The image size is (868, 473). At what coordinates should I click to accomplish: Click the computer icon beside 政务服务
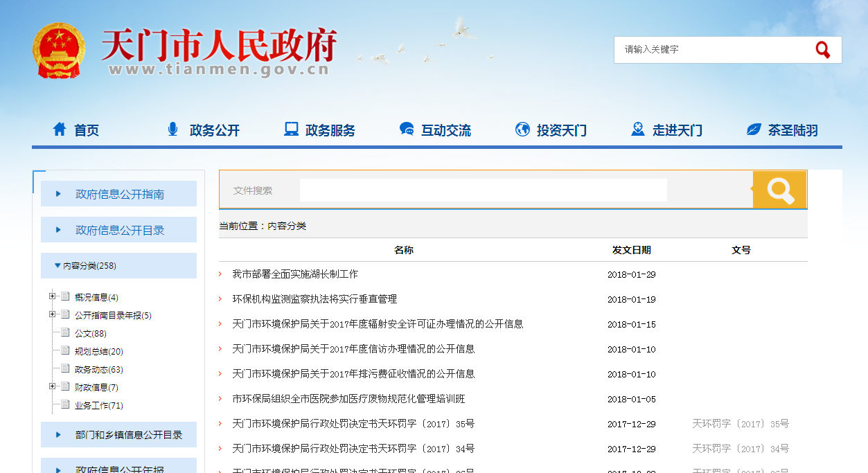(291, 130)
